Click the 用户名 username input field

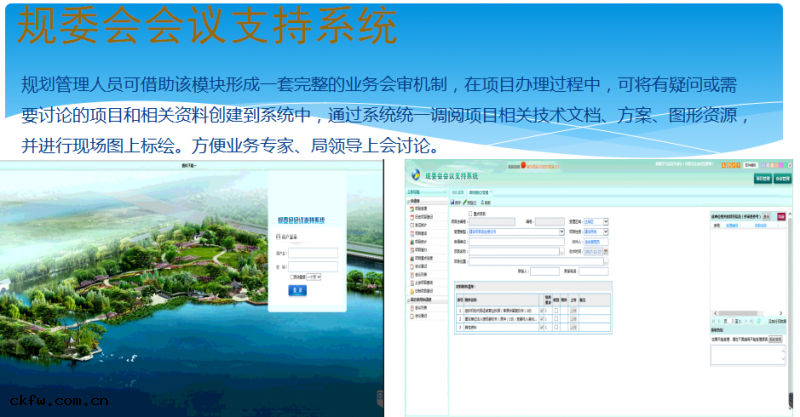313,252
